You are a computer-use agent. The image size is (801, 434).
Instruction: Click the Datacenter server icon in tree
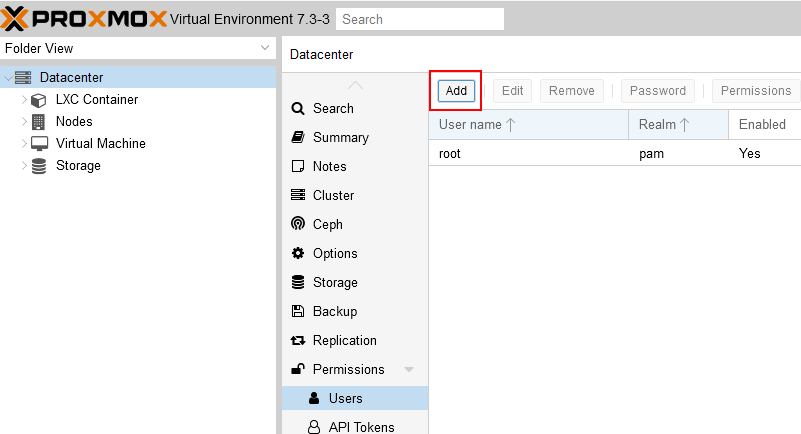coord(23,78)
